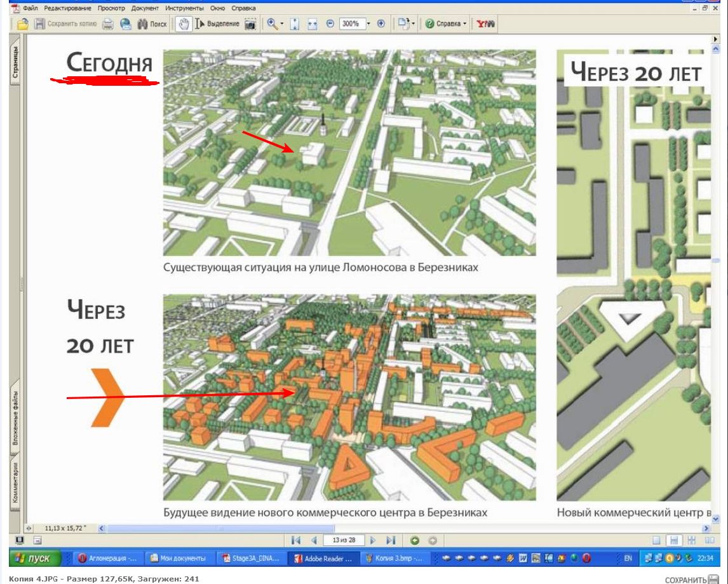Open the 300% zoom level dropdown
The width and height of the screenshot is (728, 584).
(368, 24)
